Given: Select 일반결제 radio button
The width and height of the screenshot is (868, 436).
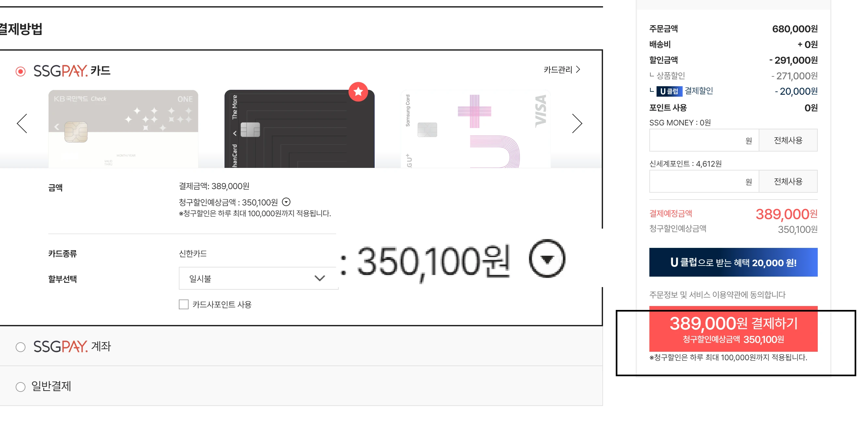Looking at the screenshot, I should click(21, 386).
